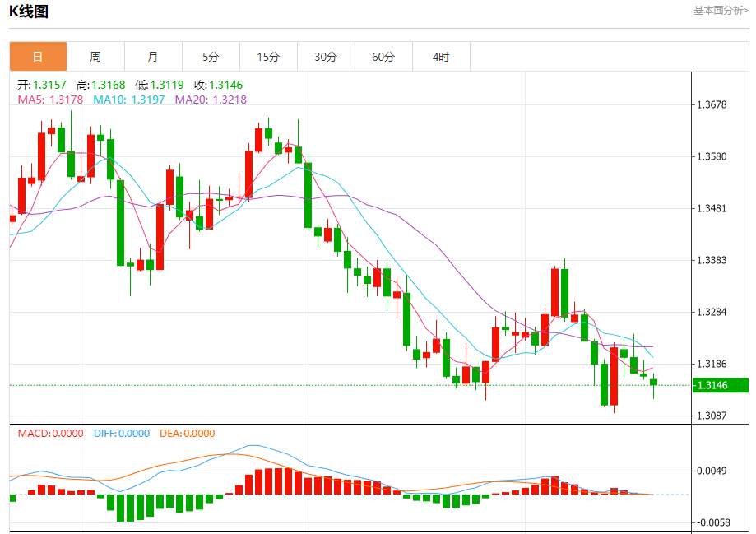756x534 pixels.
Task: Click the 1.3383 price axis label
Action: (712, 261)
